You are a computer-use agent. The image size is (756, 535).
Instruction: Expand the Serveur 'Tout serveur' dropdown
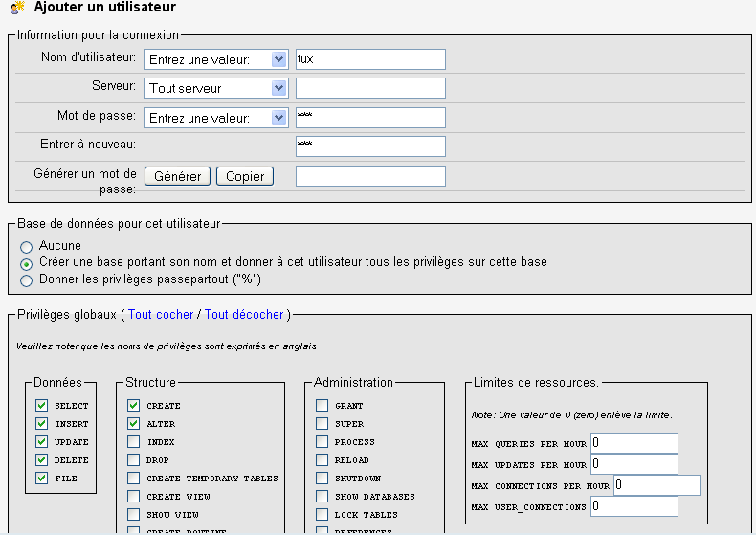point(216,88)
